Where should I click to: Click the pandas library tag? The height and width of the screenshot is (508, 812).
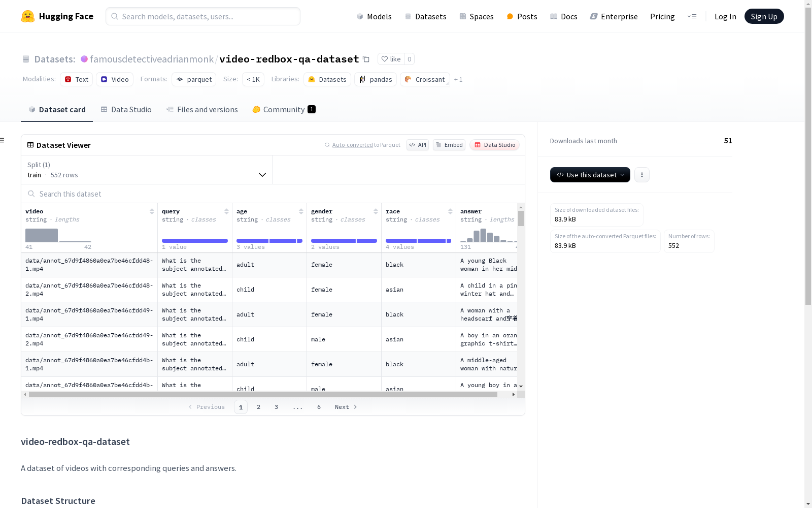tap(376, 79)
